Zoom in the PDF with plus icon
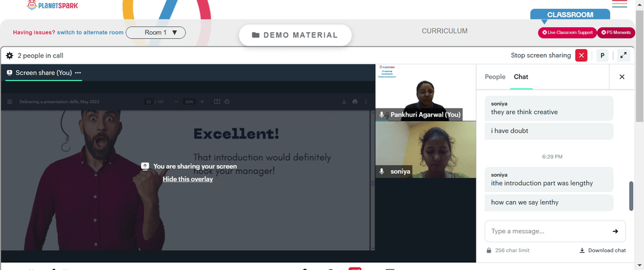The image size is (644, 270). (202, 102)
